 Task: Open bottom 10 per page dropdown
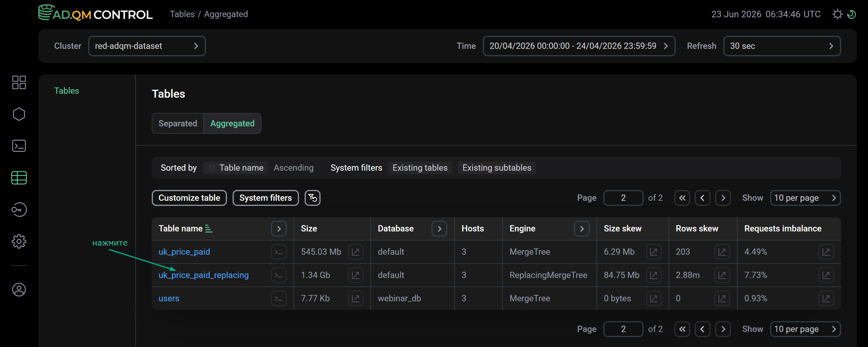tap(805, 329)
